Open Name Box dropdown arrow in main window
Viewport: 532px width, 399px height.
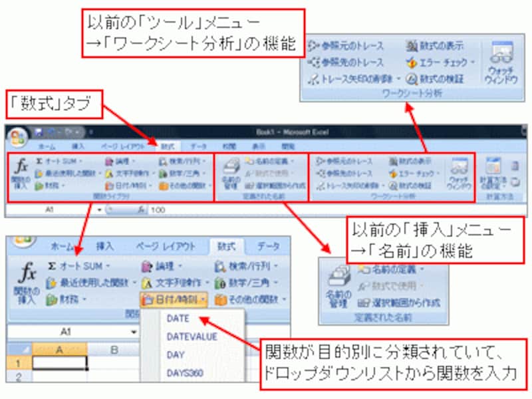tap(99, 210)
